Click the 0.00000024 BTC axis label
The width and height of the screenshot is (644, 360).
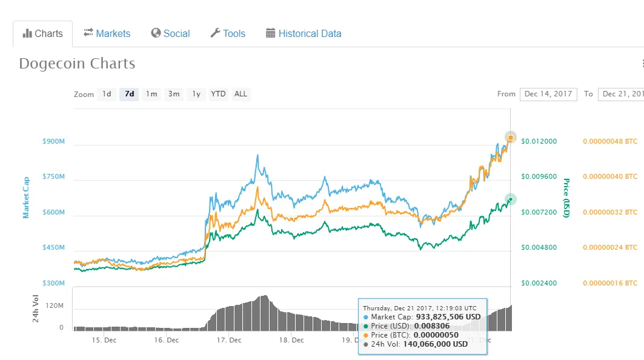610,247
